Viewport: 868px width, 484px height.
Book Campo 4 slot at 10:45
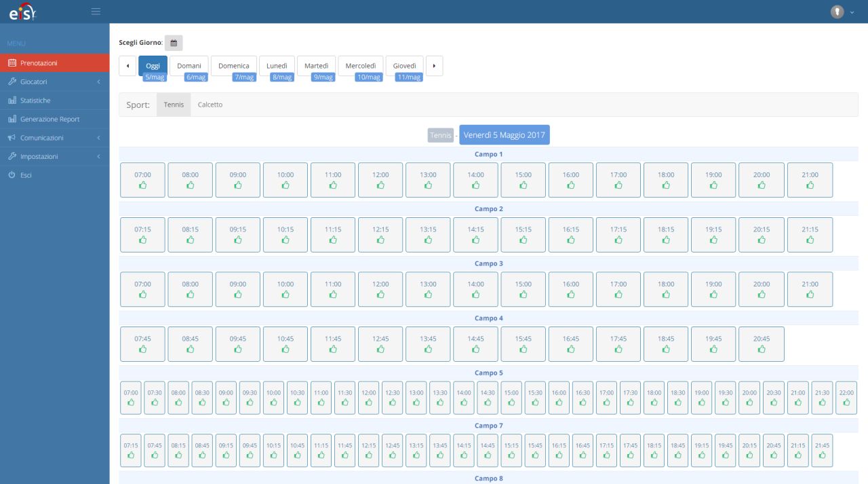[x=285, y=344]
